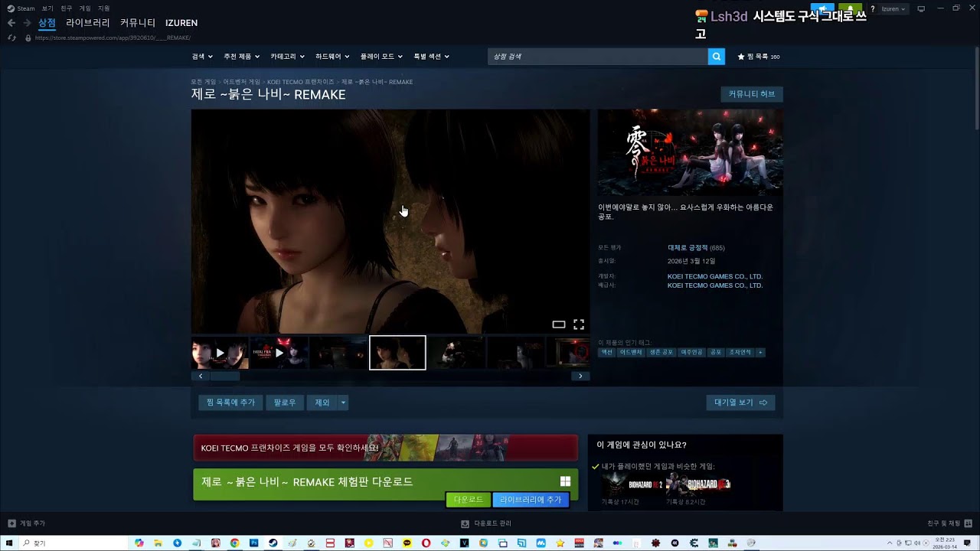
Task: Open the Steam menu
Action: click(x=21, y=8)
